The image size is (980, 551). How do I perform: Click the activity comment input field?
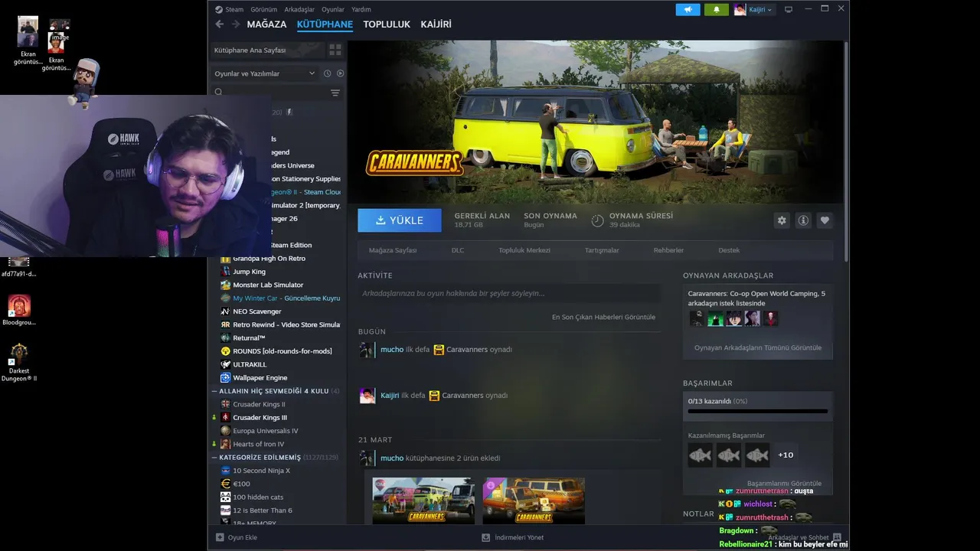coord(508,293)
